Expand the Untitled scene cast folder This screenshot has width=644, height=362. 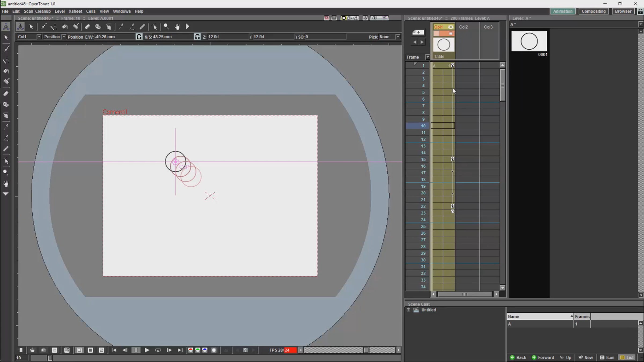408,310
